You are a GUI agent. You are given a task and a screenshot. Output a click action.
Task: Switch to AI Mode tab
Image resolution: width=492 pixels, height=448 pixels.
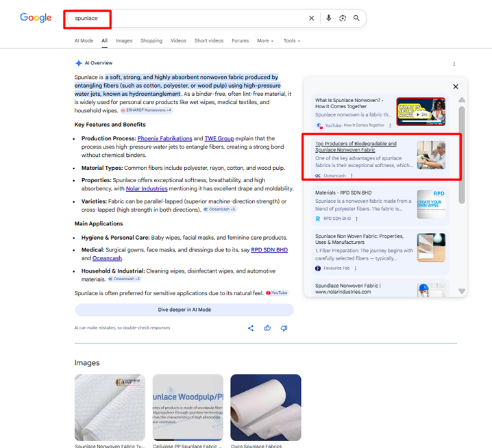coord(84,41)
